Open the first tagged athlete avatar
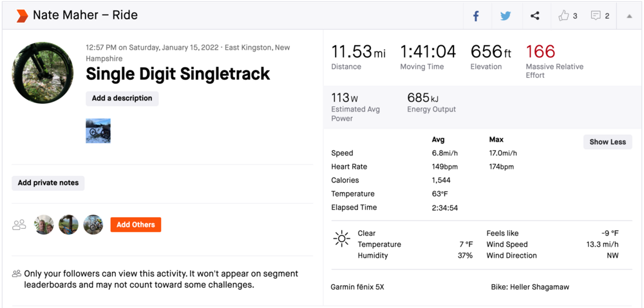 point(44,224)
